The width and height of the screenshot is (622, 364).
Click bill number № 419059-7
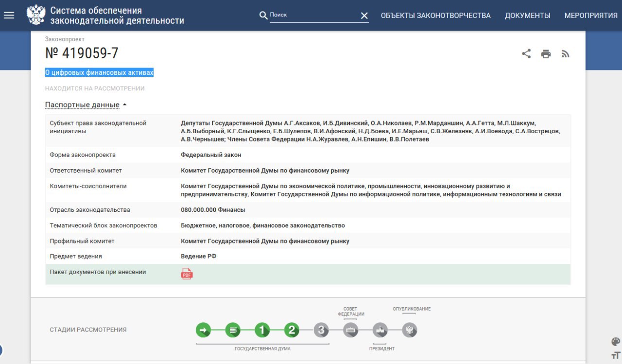(82, 53)
